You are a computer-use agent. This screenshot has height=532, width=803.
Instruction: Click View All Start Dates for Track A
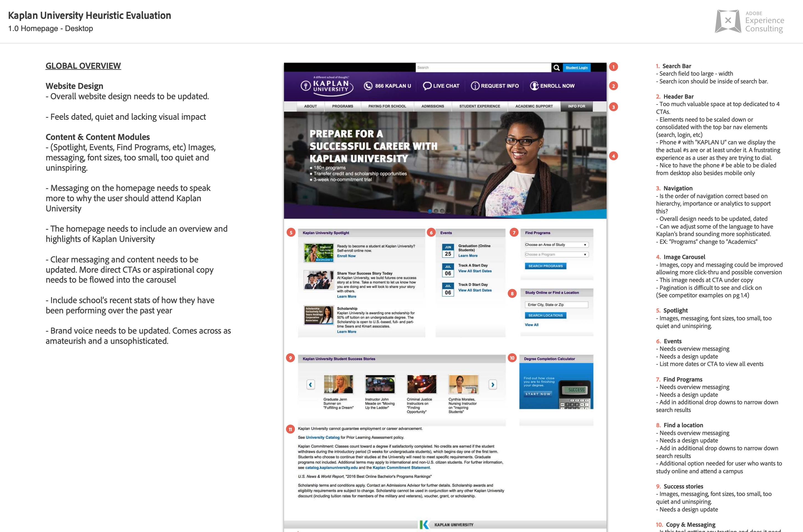point(475,271)
